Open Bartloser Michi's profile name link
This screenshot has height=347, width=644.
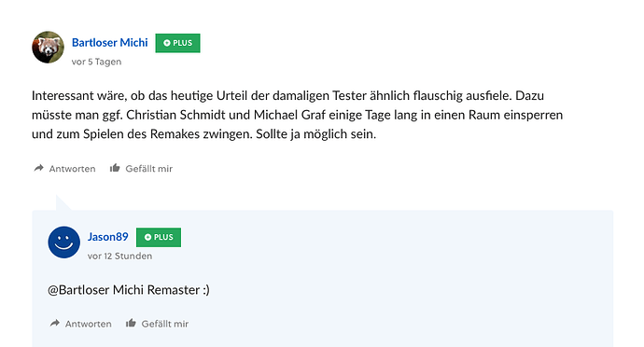point(109,43)
